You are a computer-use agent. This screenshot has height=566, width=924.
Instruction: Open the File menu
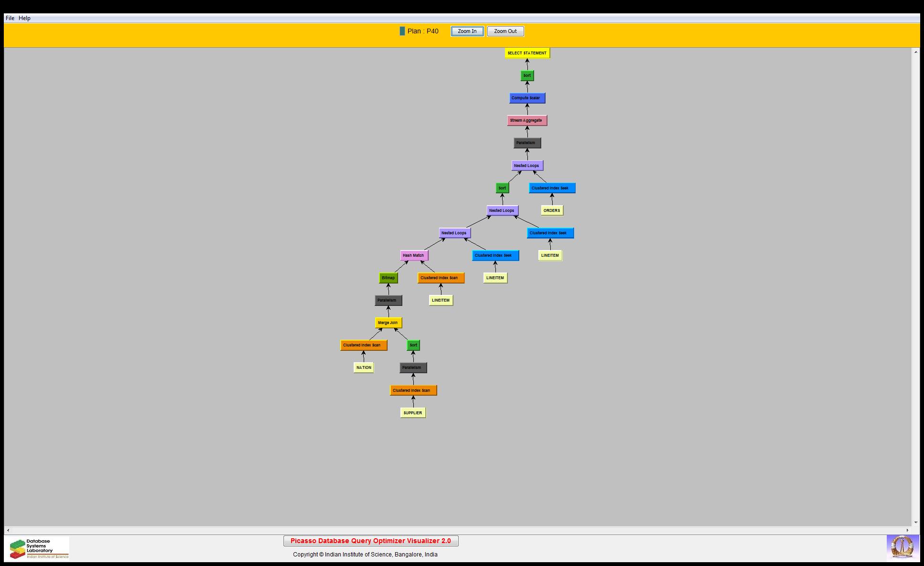click(x=10, y=18)
